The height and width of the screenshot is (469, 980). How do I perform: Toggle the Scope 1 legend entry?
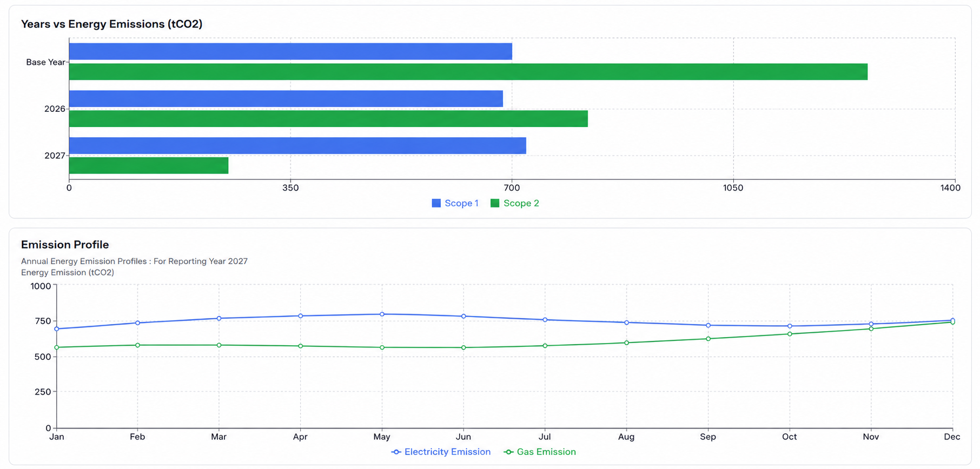(455, 203)
